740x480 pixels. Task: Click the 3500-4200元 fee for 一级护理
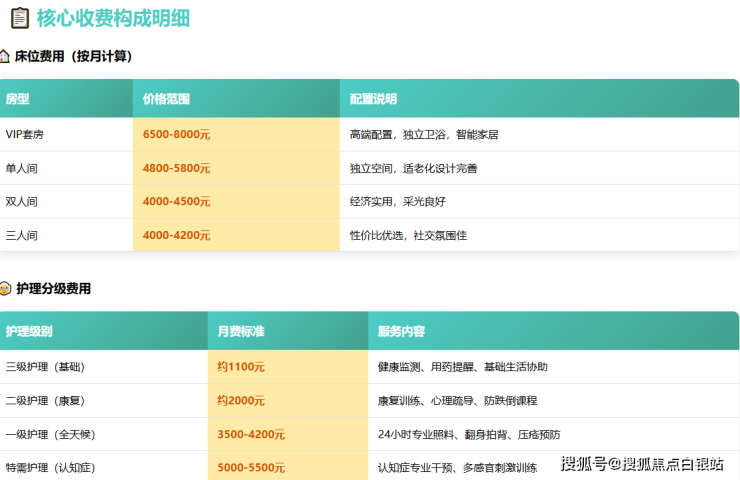coord(251,434)
